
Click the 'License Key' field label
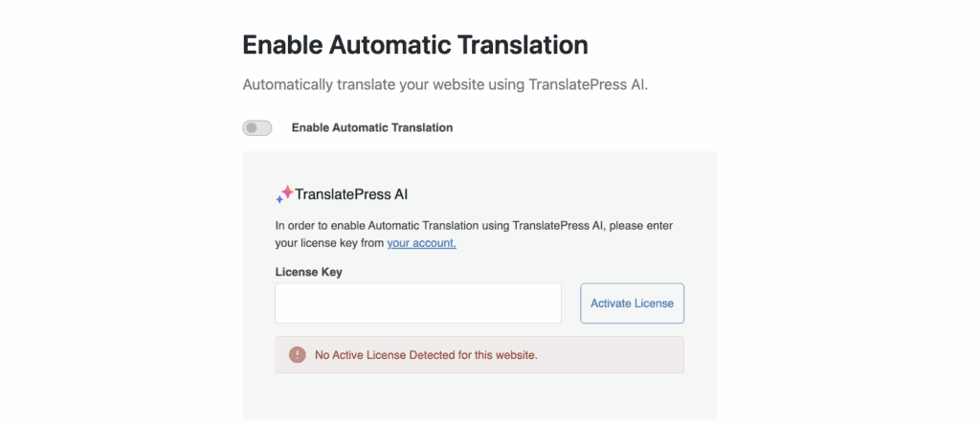pyautogui.click(x=309, y=272)
